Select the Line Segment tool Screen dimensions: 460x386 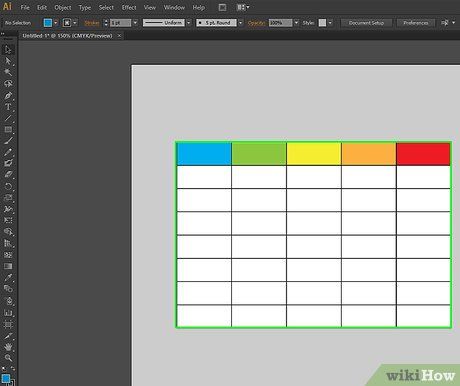(x=8, y=118)
